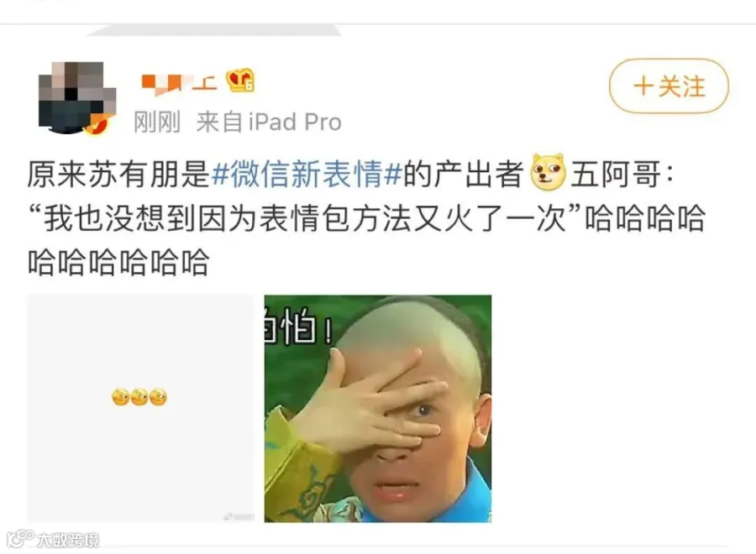Click the doge emoji in post text
The width and height of the screenshot is (756, 554).
tap(548, 172)
